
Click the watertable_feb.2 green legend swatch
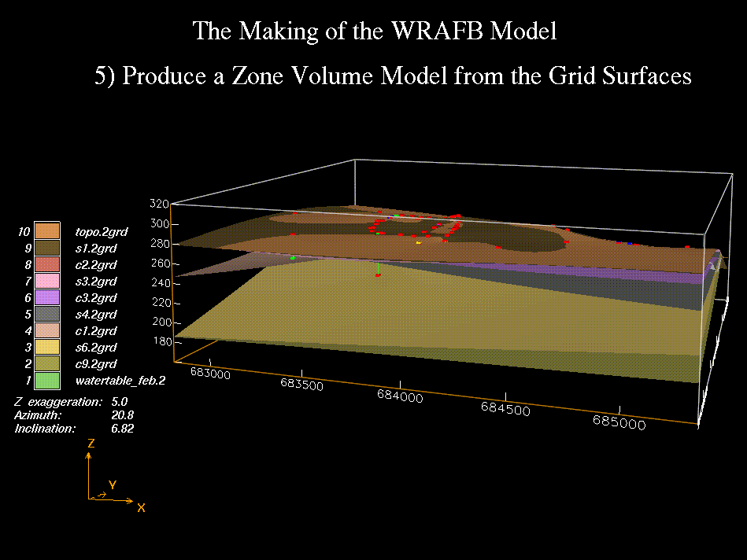point(48,381)
